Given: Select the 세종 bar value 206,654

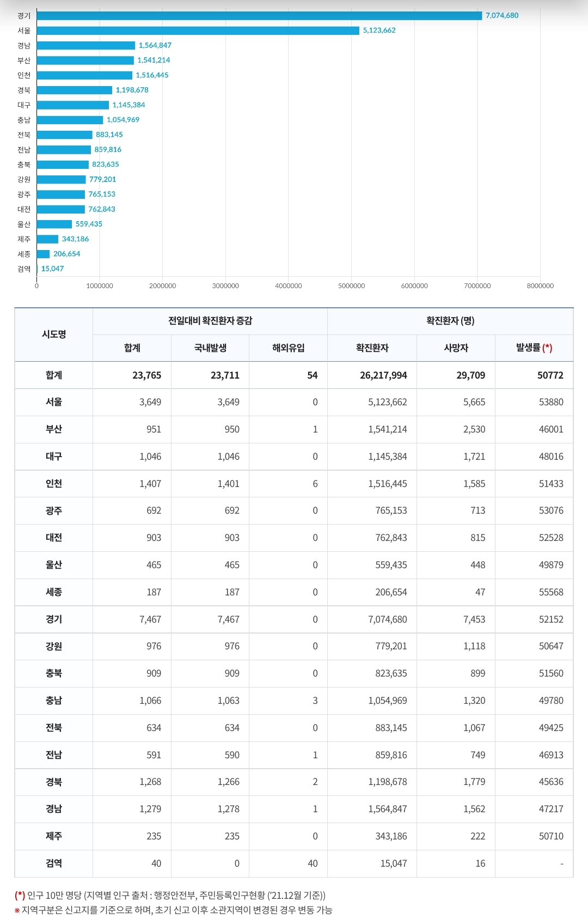Looking at the screenshot, I should [x=66, y=254].
